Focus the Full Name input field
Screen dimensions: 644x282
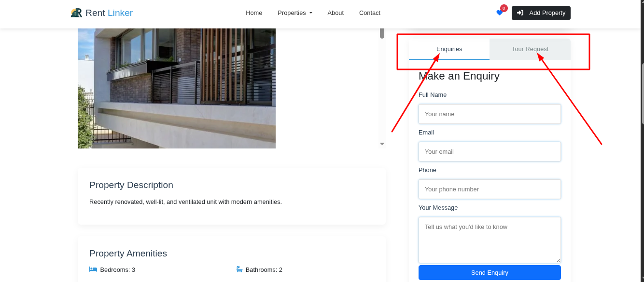490,114
